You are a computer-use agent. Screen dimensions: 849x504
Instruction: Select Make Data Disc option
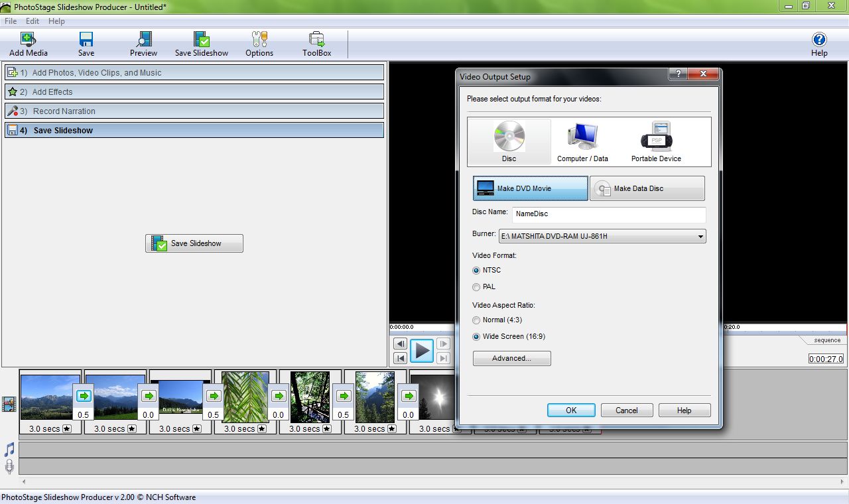[647, 188]
